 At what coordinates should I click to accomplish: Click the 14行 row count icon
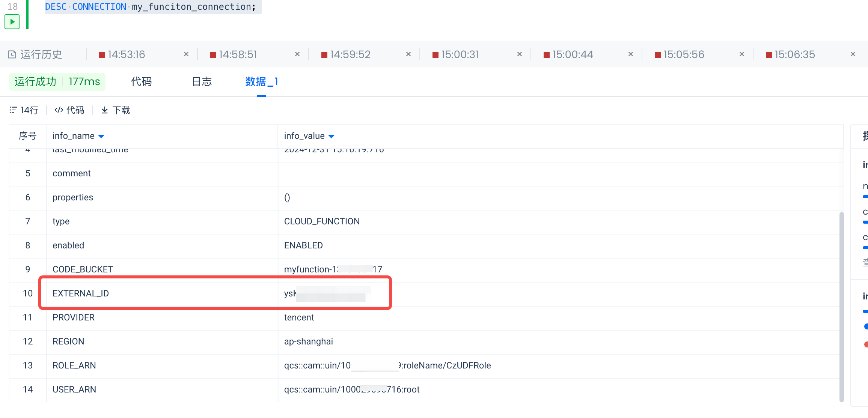14,110
